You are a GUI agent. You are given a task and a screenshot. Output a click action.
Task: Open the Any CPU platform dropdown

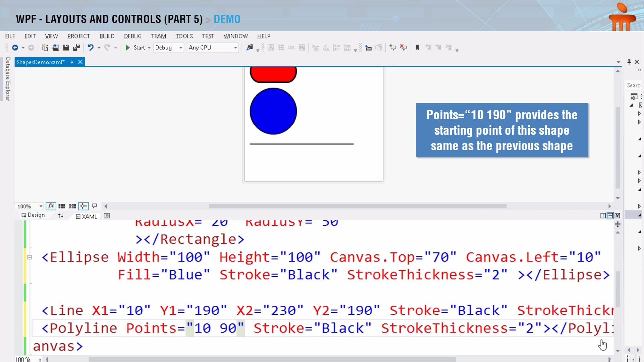pos(235,48)
